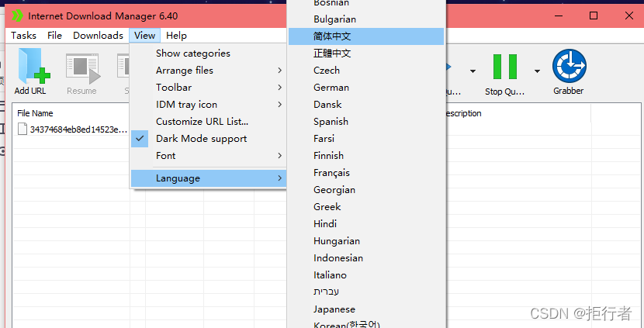This screenshot has width=644, height=328.
Task: Open dropdown arrow left of Stop Queue icon
Action: [473, 71]
